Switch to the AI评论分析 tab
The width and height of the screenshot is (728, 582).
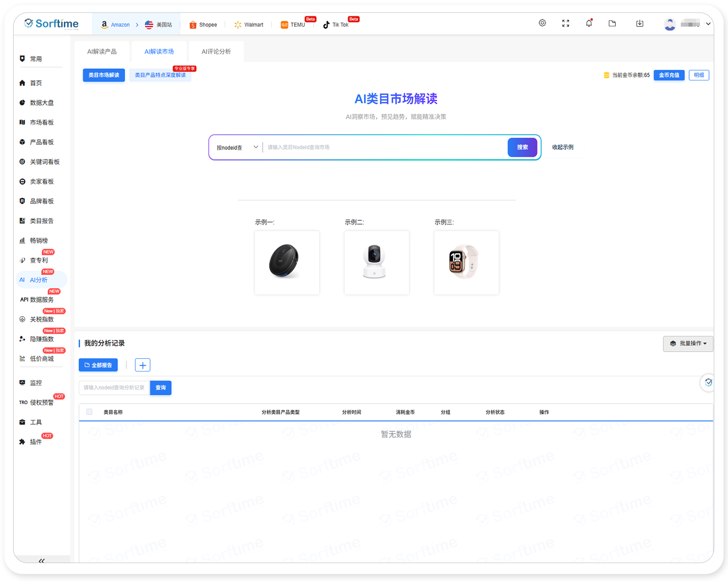(215, 51)
